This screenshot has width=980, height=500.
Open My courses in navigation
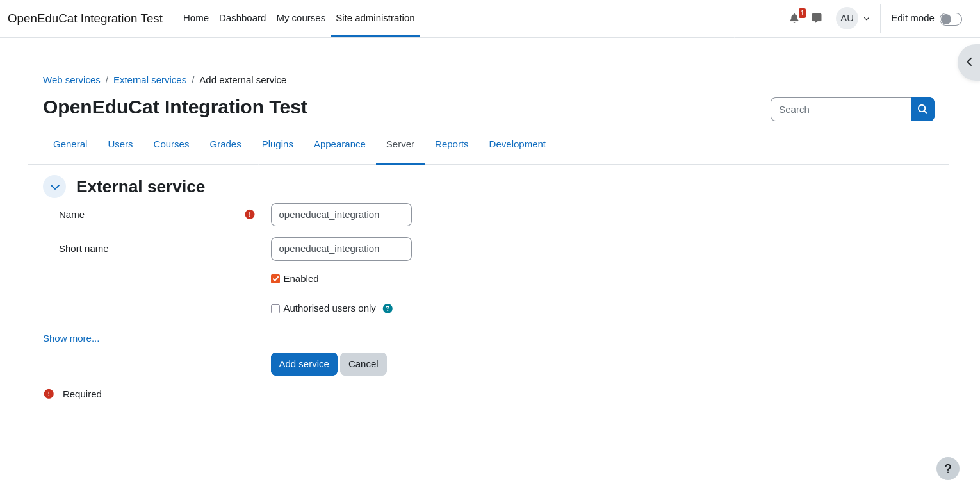point(301,18)
